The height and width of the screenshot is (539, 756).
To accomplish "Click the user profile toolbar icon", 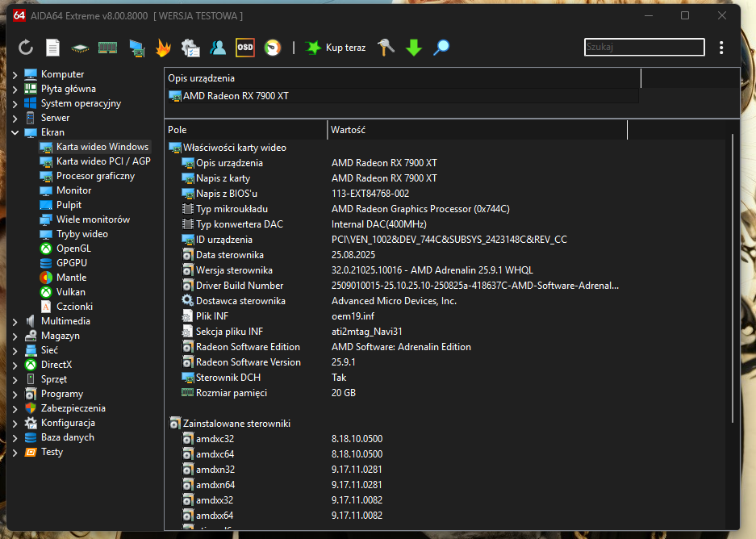I will pos(218,48).
